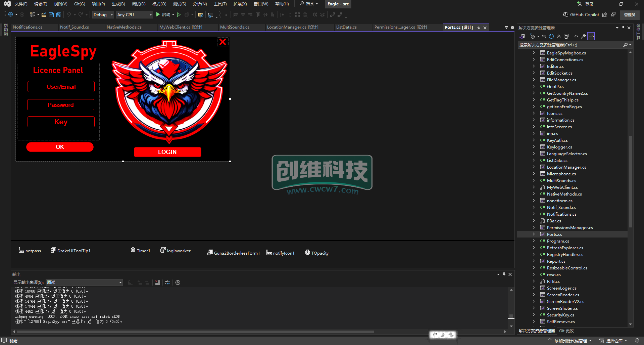
Task: Click the Git 更改 tab at bottom
Action: (566, 331)
